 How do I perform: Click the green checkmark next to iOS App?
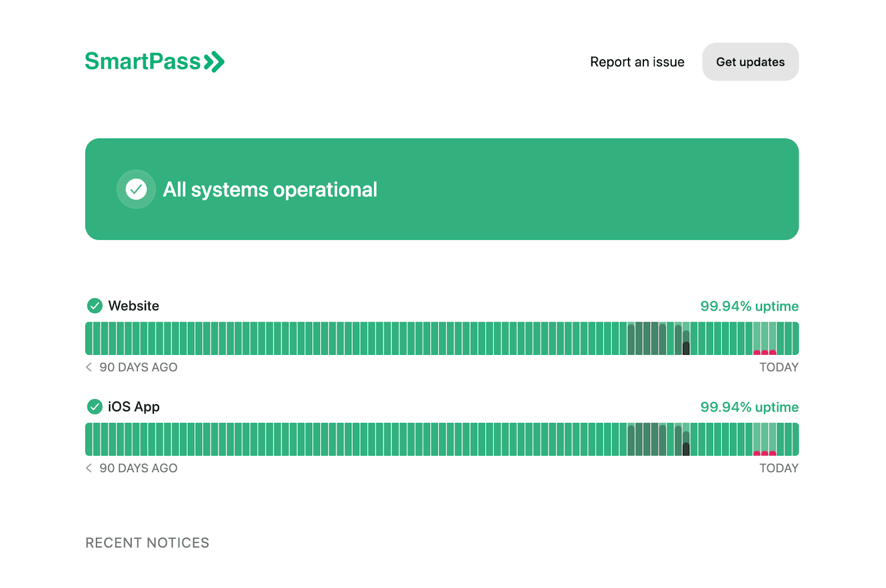[95, 406]
